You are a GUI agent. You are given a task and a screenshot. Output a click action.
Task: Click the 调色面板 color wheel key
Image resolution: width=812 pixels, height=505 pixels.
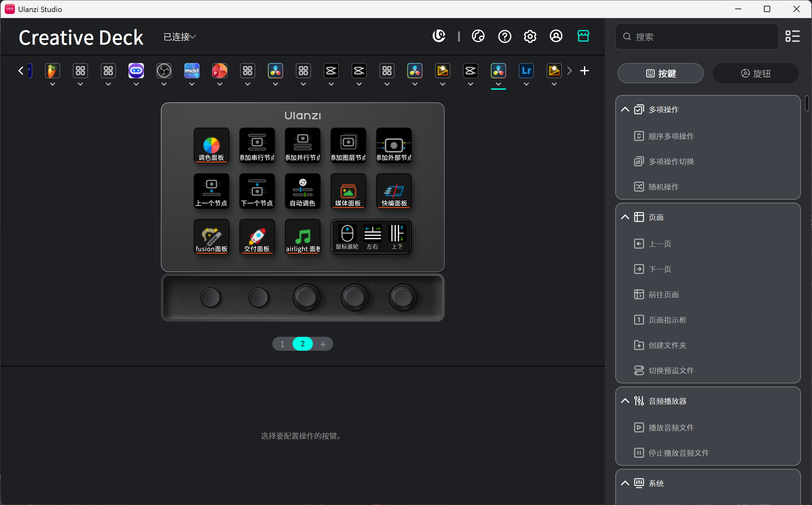click(211, 145)
